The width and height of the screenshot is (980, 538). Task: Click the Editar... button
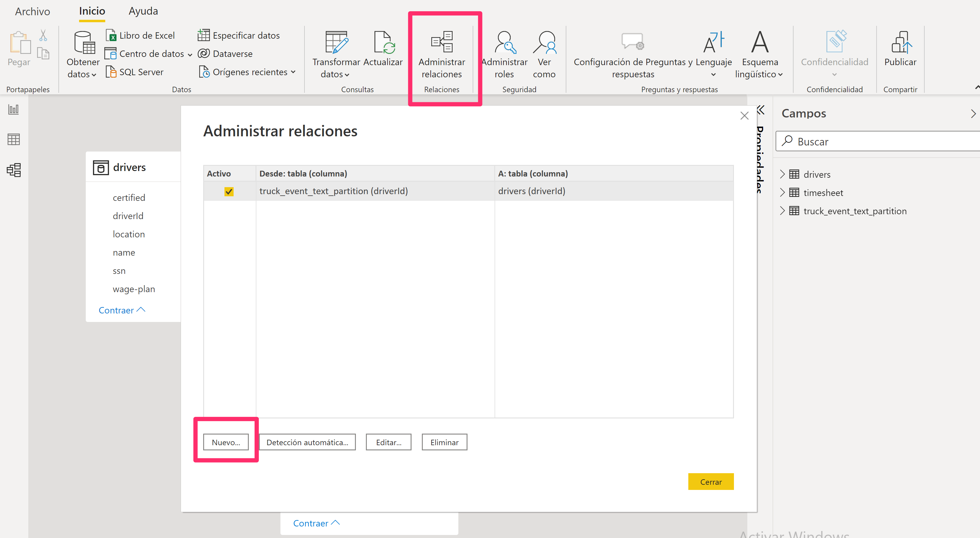(388, 442)
